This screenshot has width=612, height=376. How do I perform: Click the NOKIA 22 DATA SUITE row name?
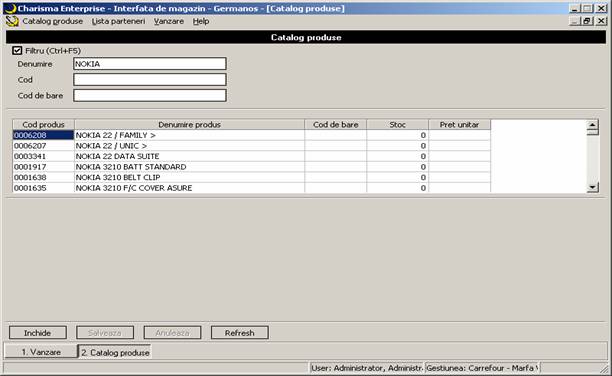click(x=117, y=156)
